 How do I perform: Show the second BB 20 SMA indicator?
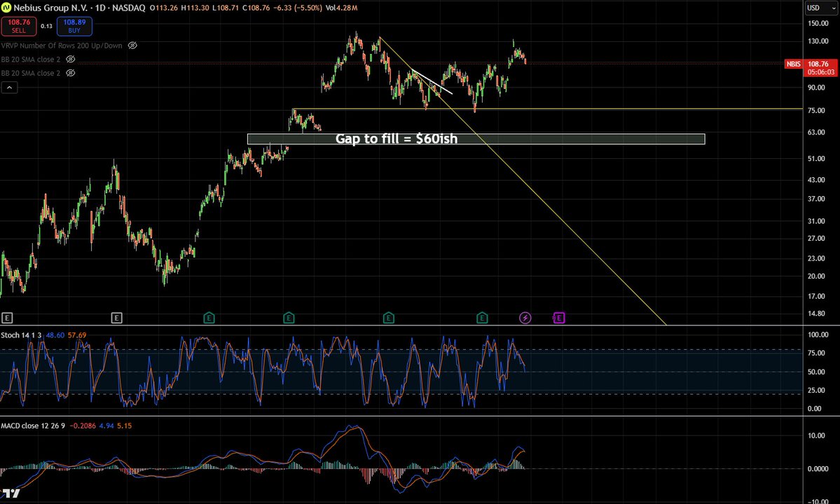(70, 73)
